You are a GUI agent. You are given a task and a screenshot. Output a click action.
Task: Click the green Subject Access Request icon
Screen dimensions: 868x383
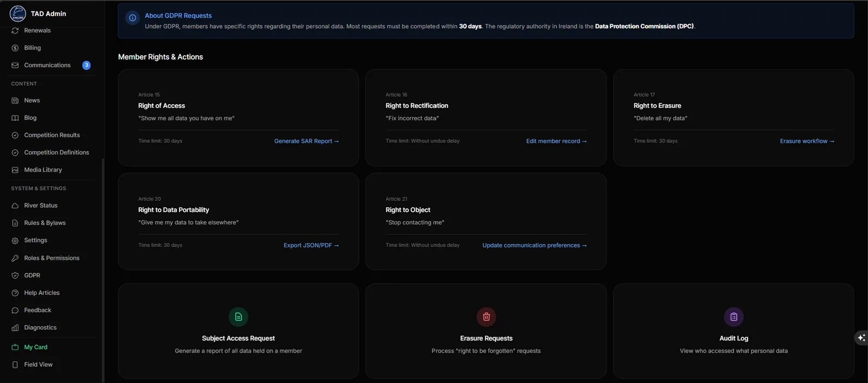tap(238, 317)
